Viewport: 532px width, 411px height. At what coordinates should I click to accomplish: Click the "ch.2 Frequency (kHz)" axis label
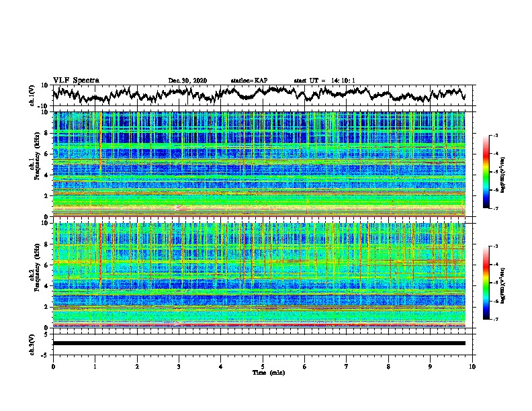coord(35,267)
